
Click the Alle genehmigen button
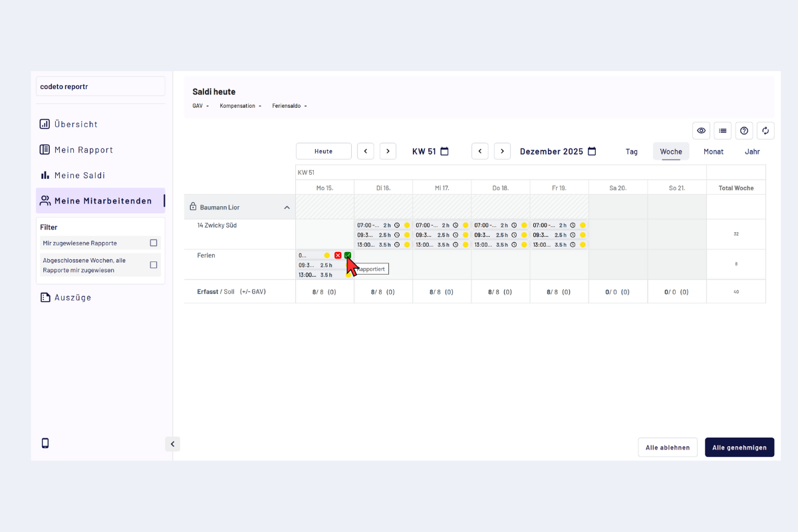[x=739, y=448]
